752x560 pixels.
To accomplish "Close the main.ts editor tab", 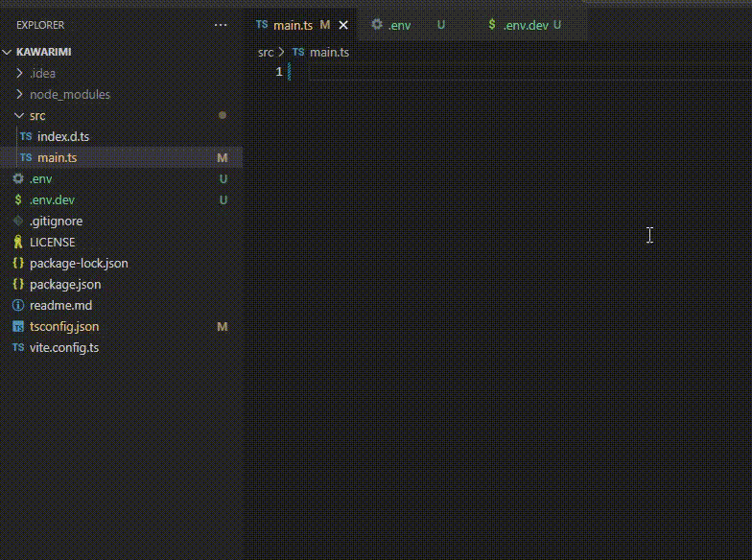I will click(x=343, y=25).
